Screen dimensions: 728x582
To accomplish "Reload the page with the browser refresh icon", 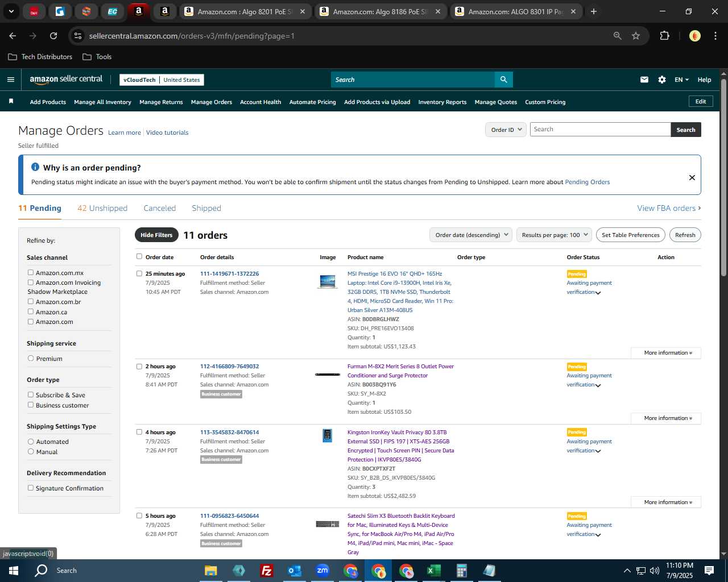I will click(x=53, y=36).
